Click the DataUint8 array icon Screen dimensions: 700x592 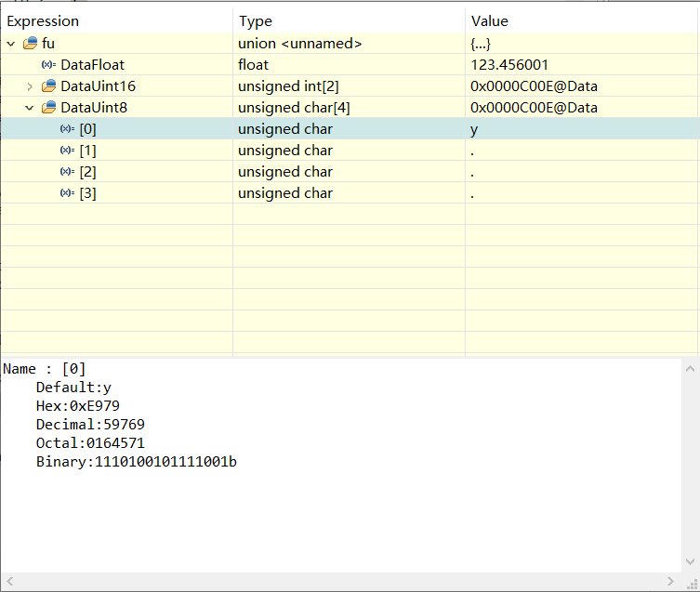[x=49, y=108]
